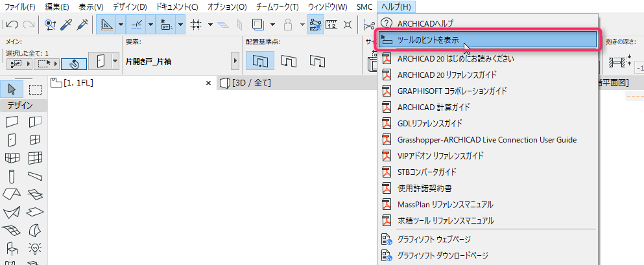
Task: Select the Lamp tool icon
Action: (35, 248)
